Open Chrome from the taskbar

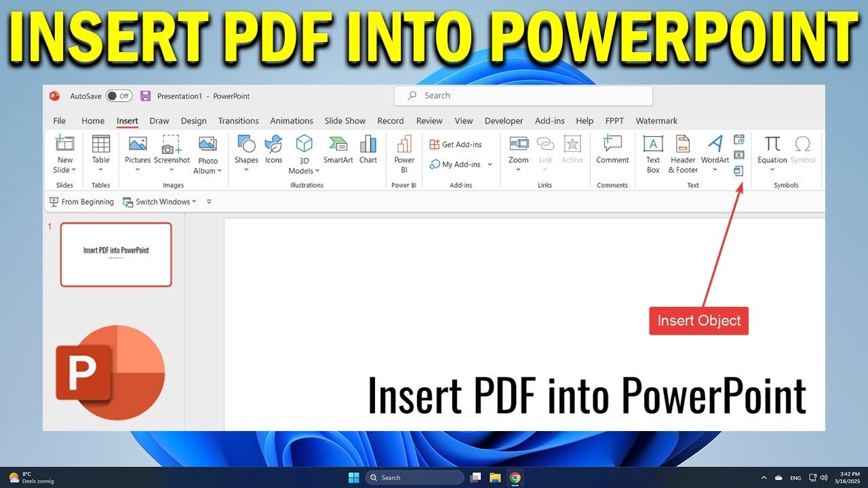coord(515,477)
